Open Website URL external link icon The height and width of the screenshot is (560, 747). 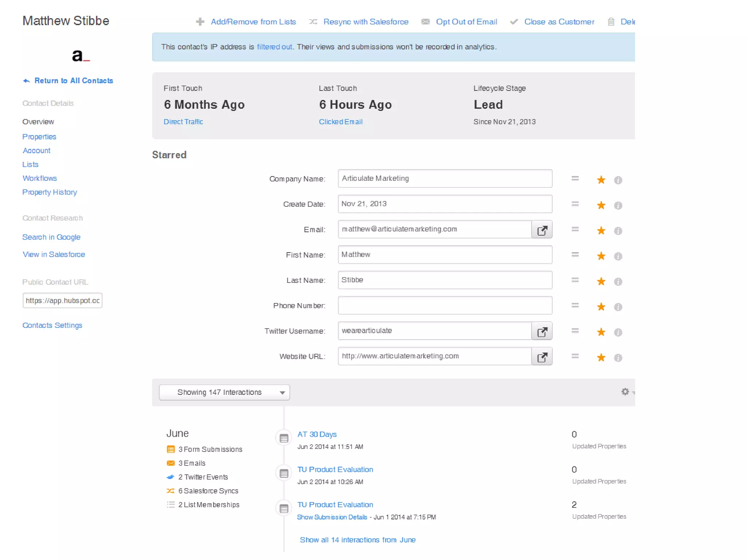(x=542, y=357)
